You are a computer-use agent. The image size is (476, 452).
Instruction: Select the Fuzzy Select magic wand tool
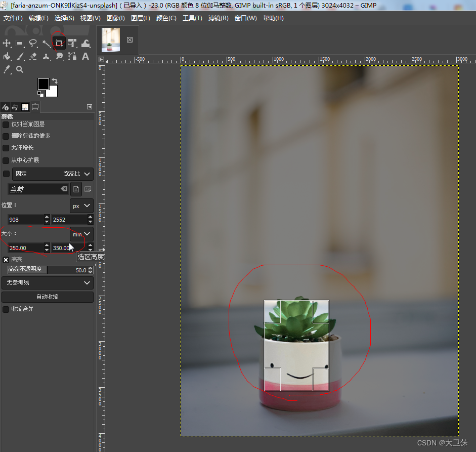46,44
